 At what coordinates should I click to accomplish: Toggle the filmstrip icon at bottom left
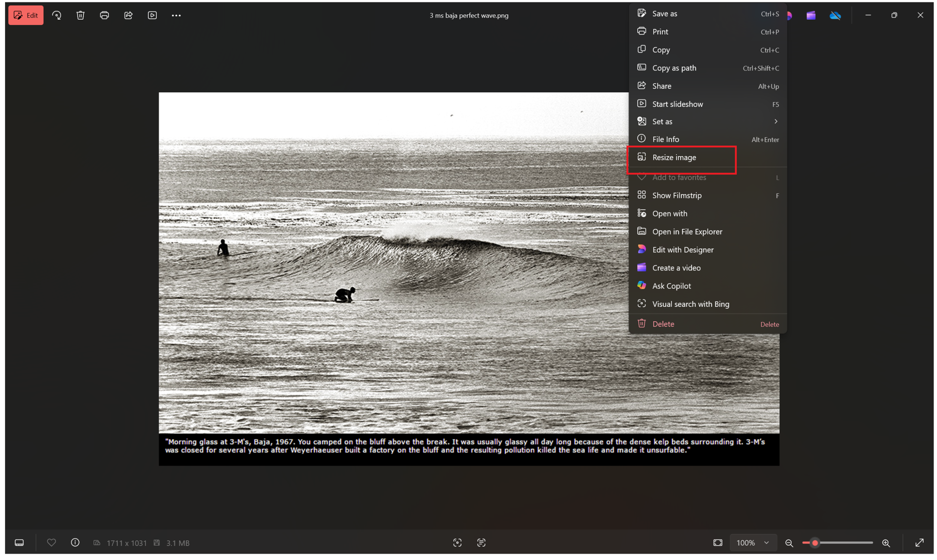[x=19, y=543]
